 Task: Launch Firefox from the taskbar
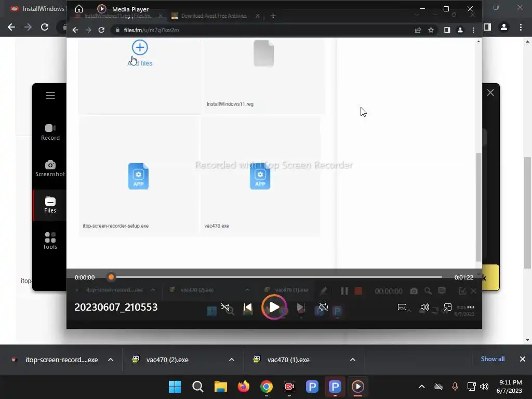[243, 387]
